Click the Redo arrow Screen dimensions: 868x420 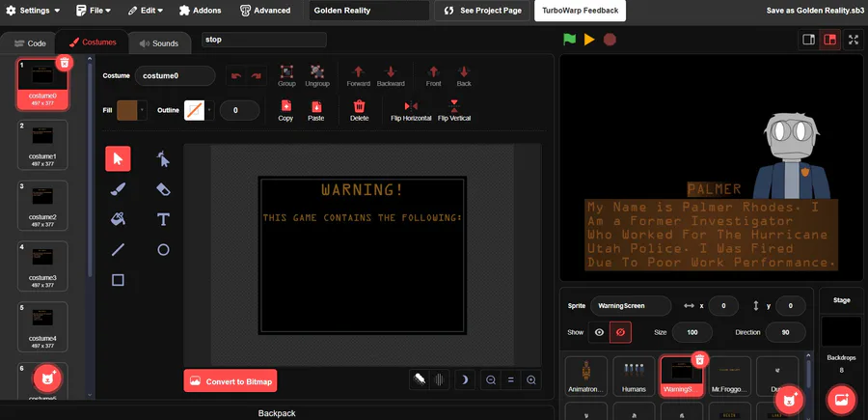(257, 76)
